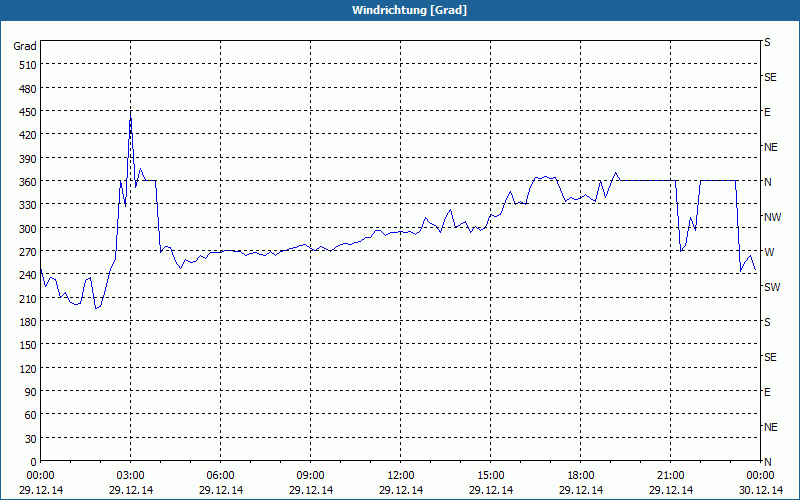Click the y-axis value 420

click(x=28, y=135)
